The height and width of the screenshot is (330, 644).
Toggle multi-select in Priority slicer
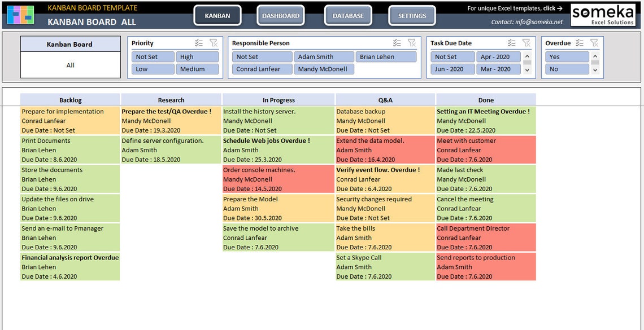click(x=199, y=43)
